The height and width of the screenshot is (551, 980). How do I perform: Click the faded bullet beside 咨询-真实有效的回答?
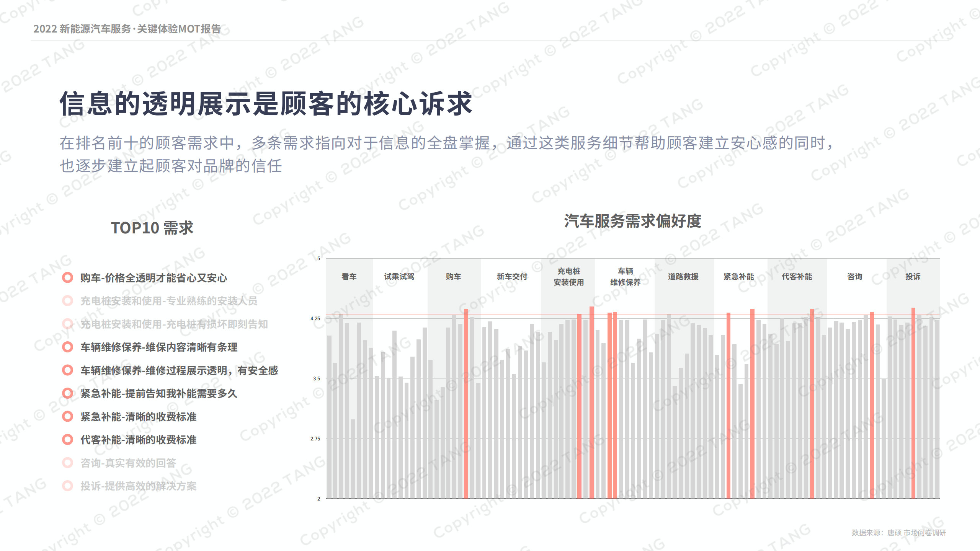click(x=68, y=463)
